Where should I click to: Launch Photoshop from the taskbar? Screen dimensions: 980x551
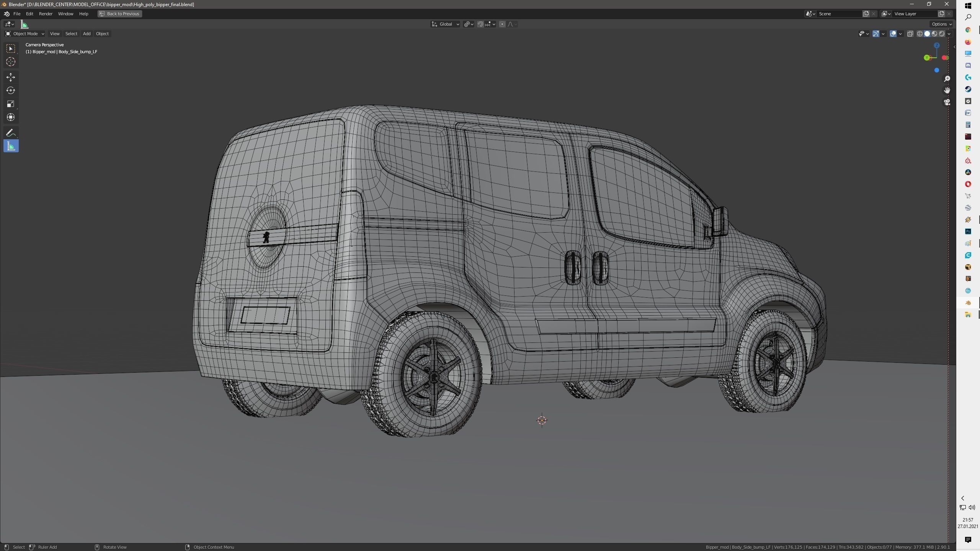pos(968,231)
